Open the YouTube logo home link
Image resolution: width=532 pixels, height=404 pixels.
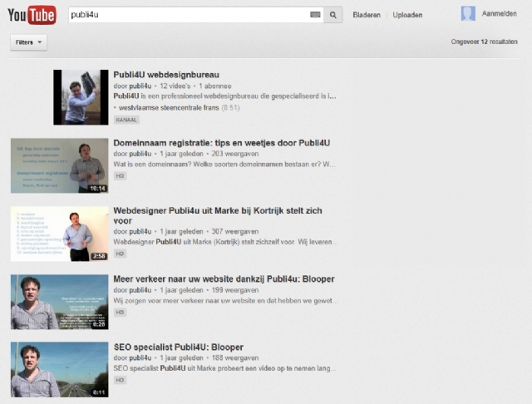click(32, 15)
